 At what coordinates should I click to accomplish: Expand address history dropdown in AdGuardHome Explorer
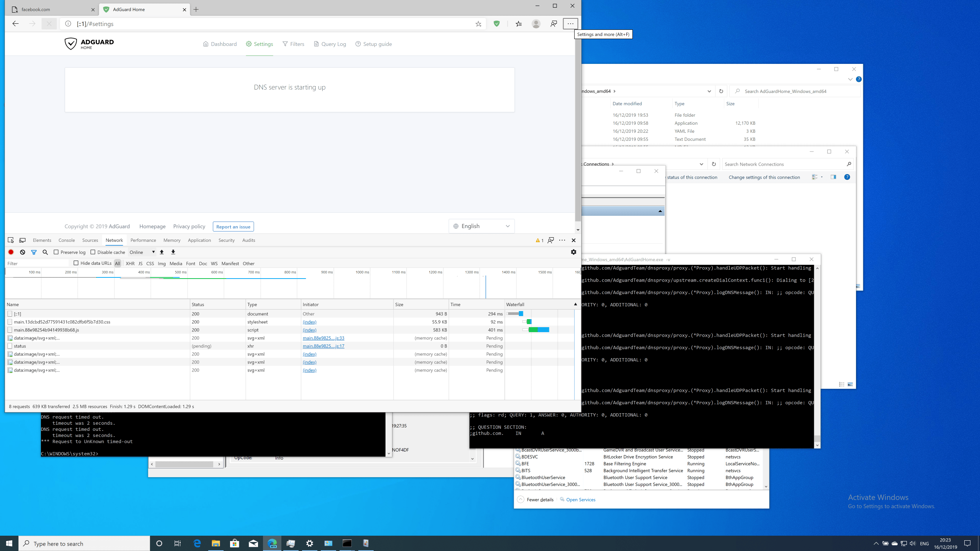pos(709,91)
